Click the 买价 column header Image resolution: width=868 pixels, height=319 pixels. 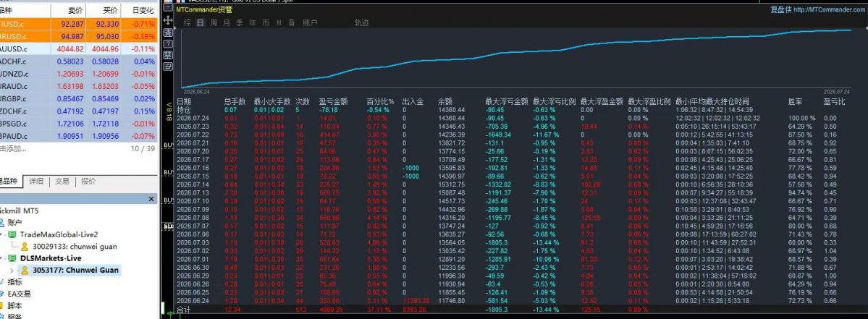[x=110, y=11]
